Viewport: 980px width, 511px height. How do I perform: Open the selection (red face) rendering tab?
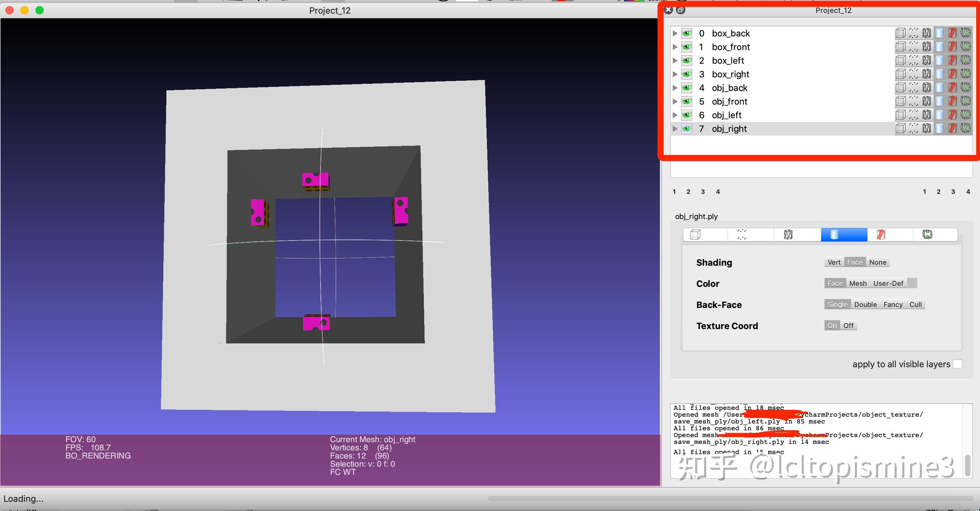point(881,235)
